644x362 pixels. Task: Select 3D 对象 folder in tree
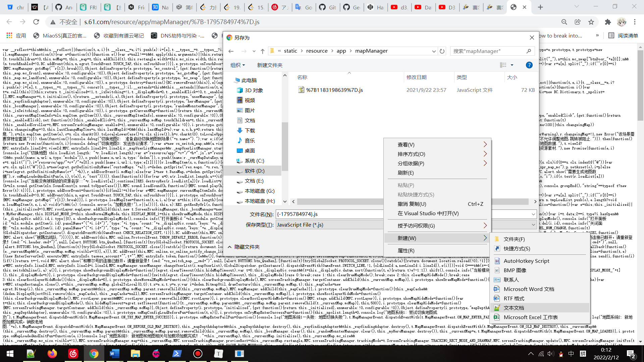(x=254, y=90)
